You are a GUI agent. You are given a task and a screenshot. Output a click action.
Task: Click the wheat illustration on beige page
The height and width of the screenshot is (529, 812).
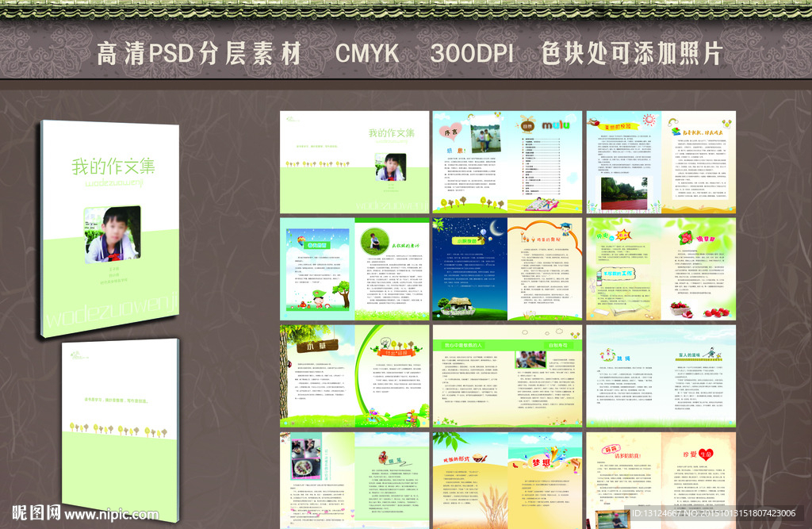pos(492,505)
